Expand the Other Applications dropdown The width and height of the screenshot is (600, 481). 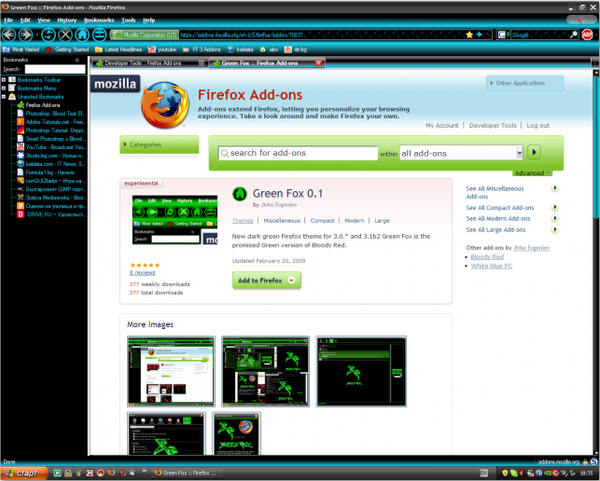point(525,83)
